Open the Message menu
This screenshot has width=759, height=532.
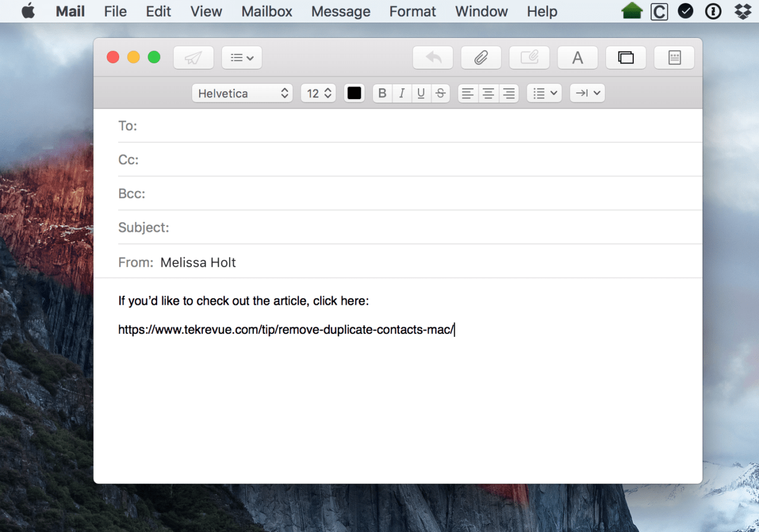click(x=341, y=11)
